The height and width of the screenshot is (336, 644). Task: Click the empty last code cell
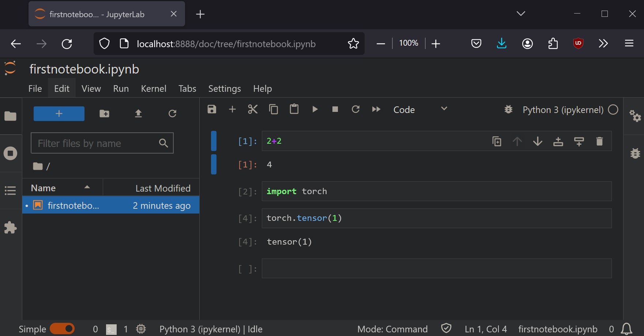tap(437, 268)
